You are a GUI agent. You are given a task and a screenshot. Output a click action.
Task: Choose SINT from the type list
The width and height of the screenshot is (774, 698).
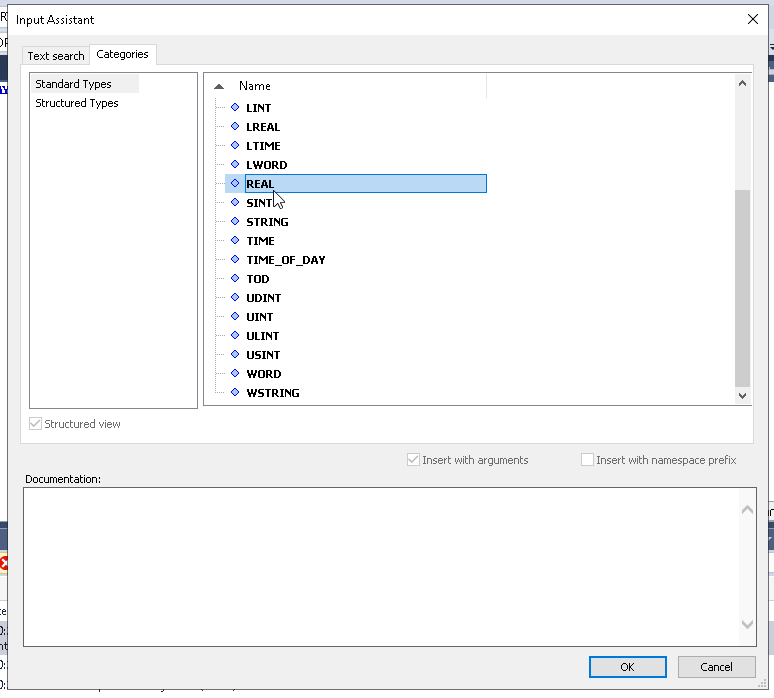click(259, 203)
